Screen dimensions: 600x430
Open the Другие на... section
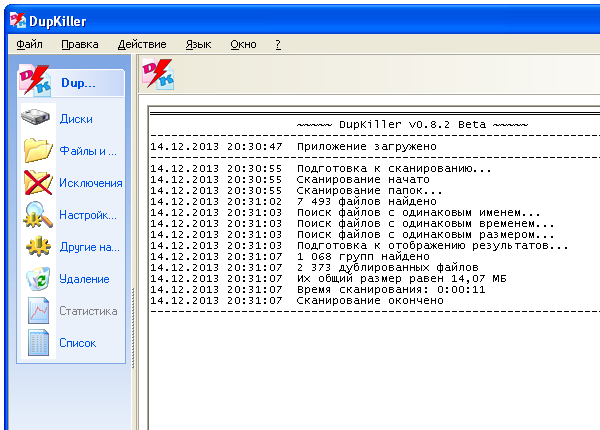[x=90, y=247]
